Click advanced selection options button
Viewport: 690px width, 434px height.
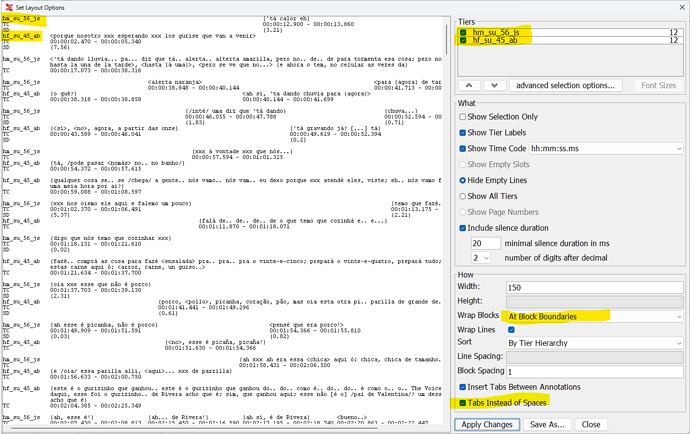point(565,85)
